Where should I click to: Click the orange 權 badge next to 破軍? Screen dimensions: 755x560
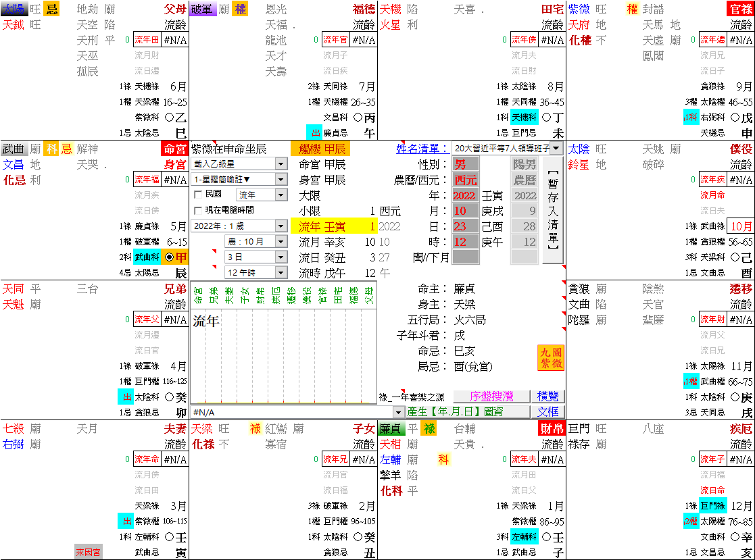click(240, 9)
